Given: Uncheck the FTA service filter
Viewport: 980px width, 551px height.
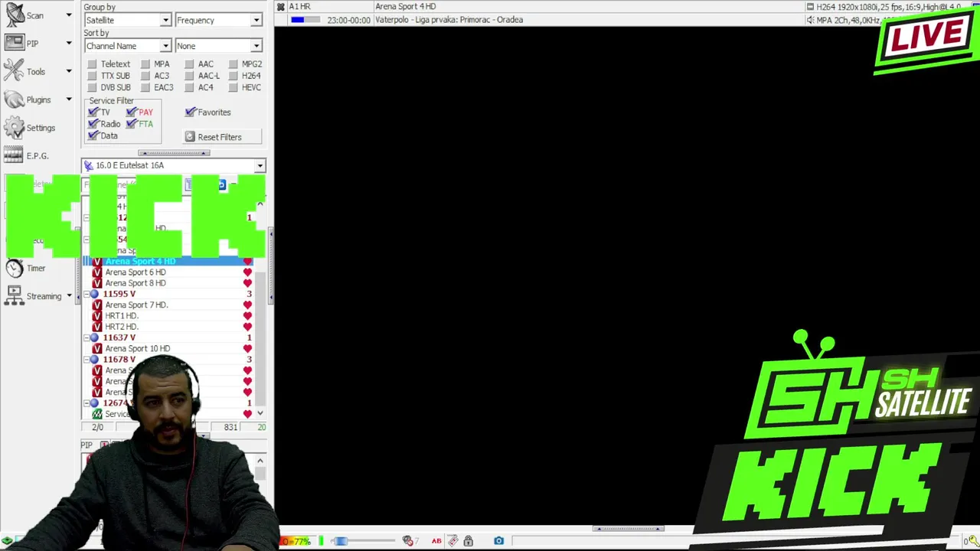Looking at the screenshot, I should coord(132,123).
